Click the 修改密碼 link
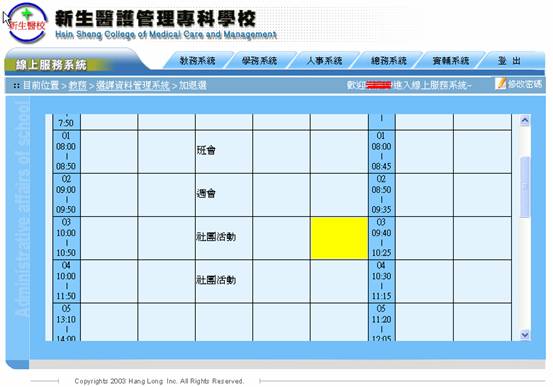 (x=524, y=84)
